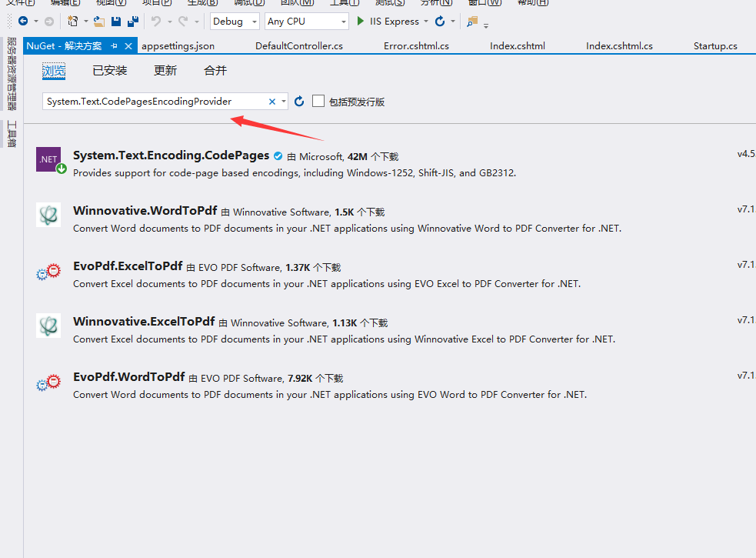Click the Winnovative.WordToPdf package icon
The height and width of the screenshot is (558, 756).
click(x=48, y=215)
